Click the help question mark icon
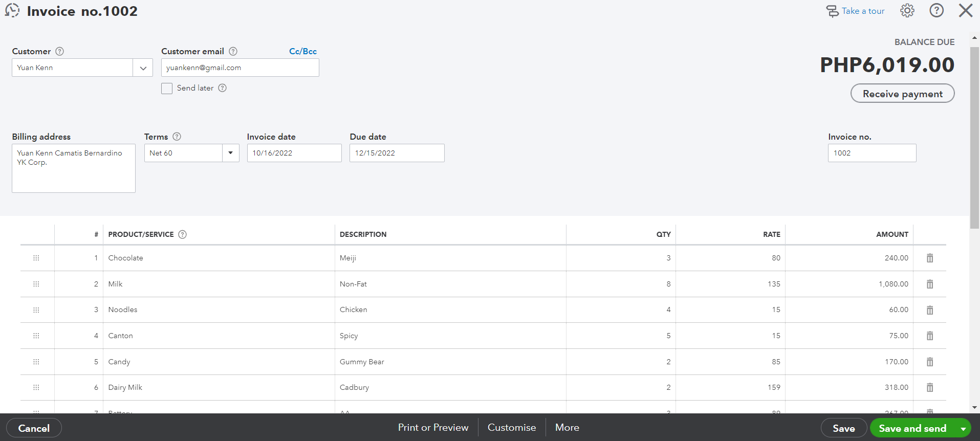 point(936,11)
